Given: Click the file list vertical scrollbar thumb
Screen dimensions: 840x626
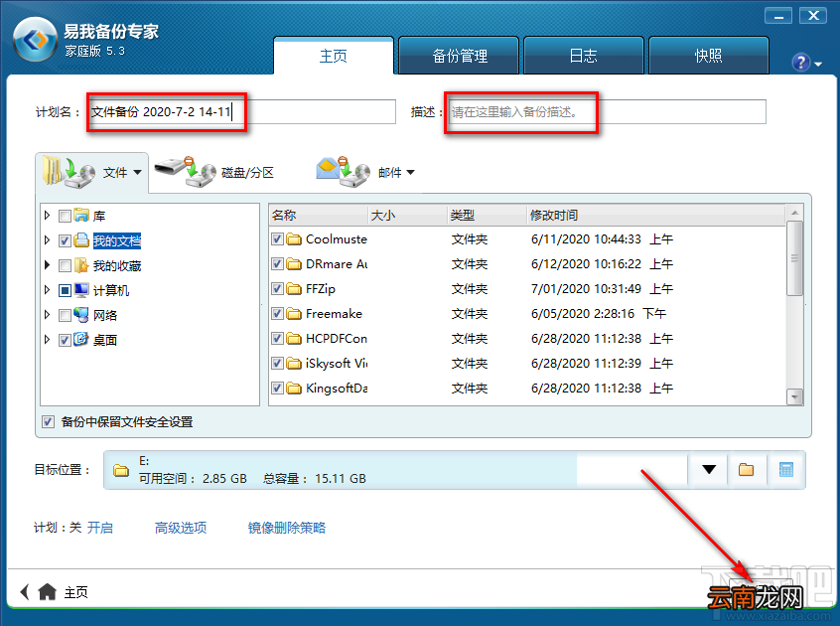Looking at the screenshot, I should tap(794, 258).
